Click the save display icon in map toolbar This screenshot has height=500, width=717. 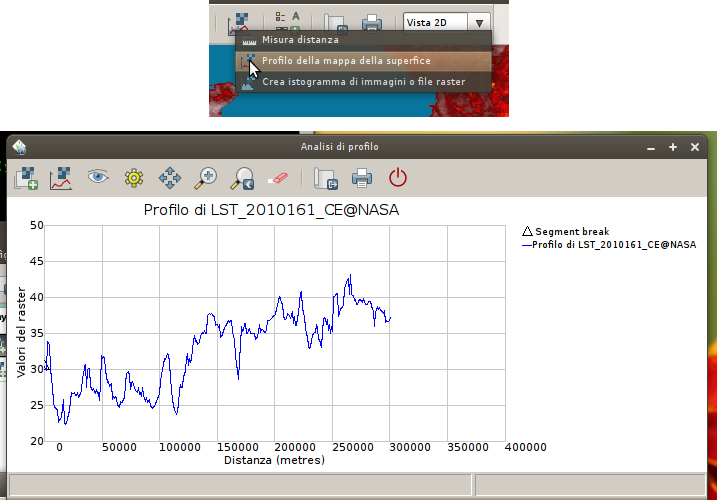click(336, 23)
